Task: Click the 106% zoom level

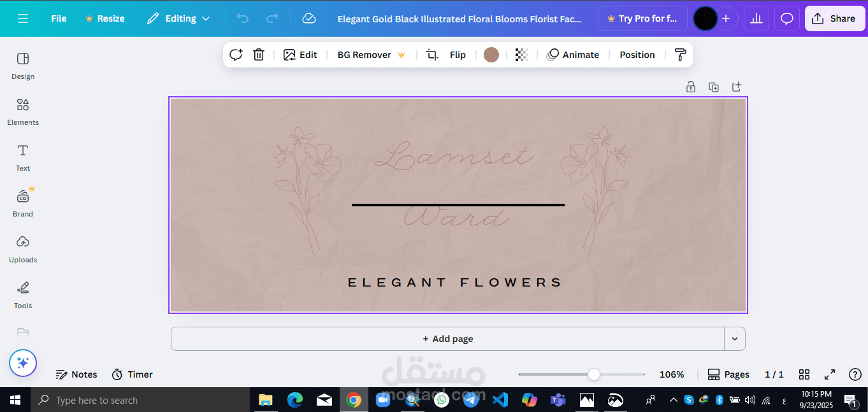Action: tap(672, 374)
